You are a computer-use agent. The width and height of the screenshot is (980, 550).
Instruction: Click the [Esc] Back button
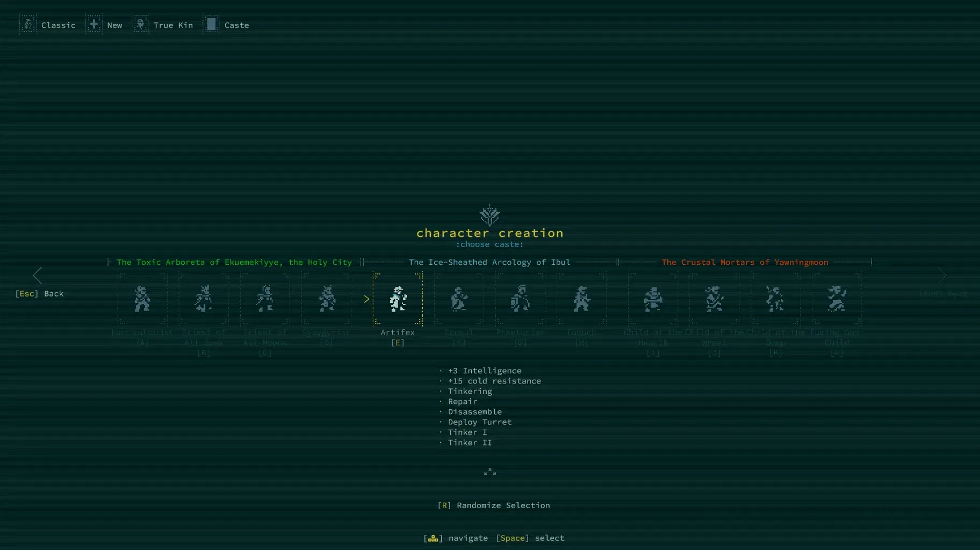click(39, 294)
